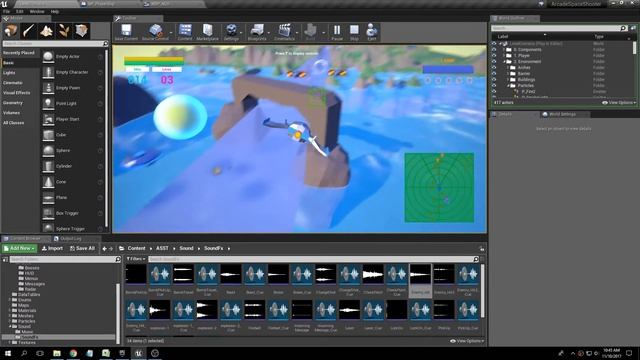Select the Cylinder shape item
The height and width of the screenshot is (360, 640).
pyautogui.click(x=72, y=166)
